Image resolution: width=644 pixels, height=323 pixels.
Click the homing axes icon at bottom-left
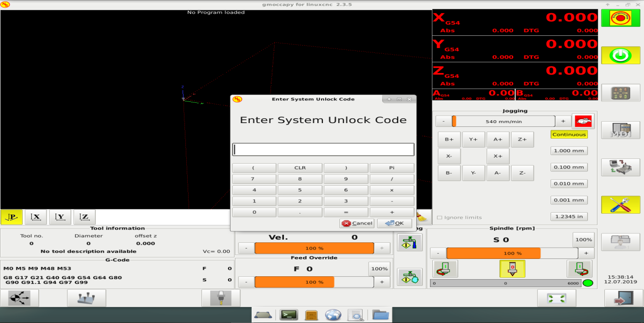click(x=19, y=298)
